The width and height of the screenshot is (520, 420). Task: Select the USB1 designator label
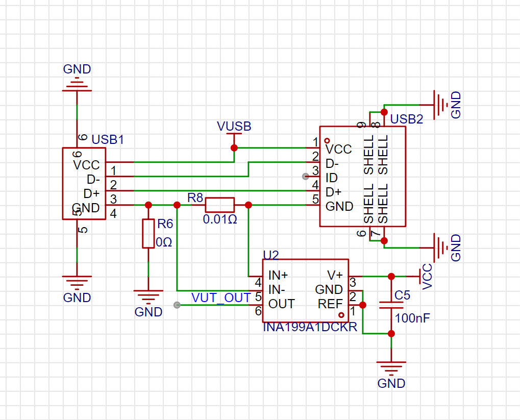pos(108,140)
